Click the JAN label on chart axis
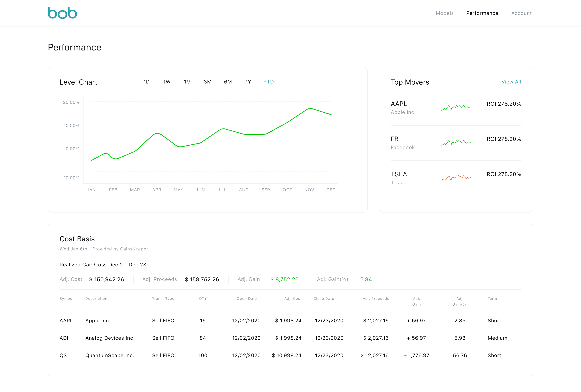The height and width of the screenshot is (392, 581). tap(91, 190)
